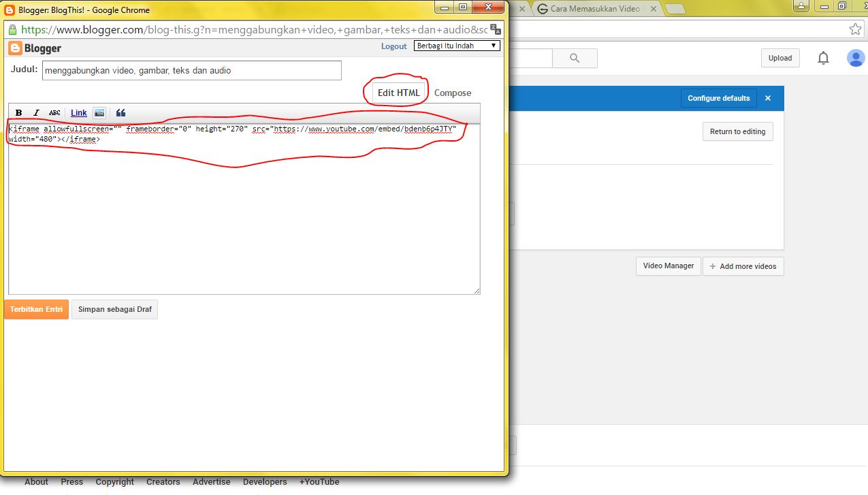Click the Blogger popup address bar URL
The height and width of the screenshot is (495, 868).
[255, 30]
